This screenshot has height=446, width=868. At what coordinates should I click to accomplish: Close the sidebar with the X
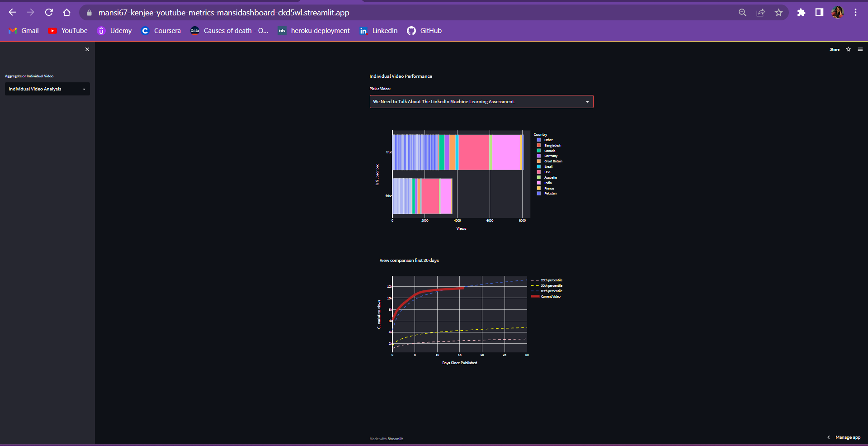click(87, 49)
